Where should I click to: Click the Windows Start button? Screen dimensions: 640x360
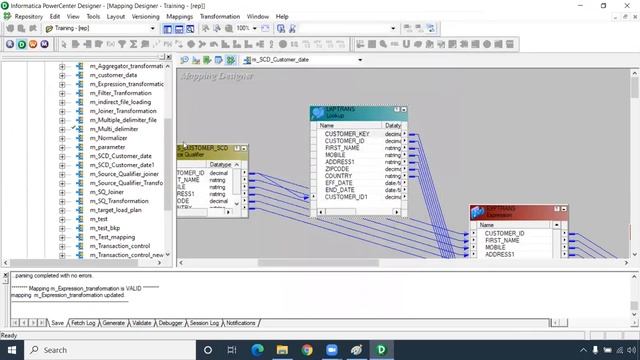click(12, 350)
